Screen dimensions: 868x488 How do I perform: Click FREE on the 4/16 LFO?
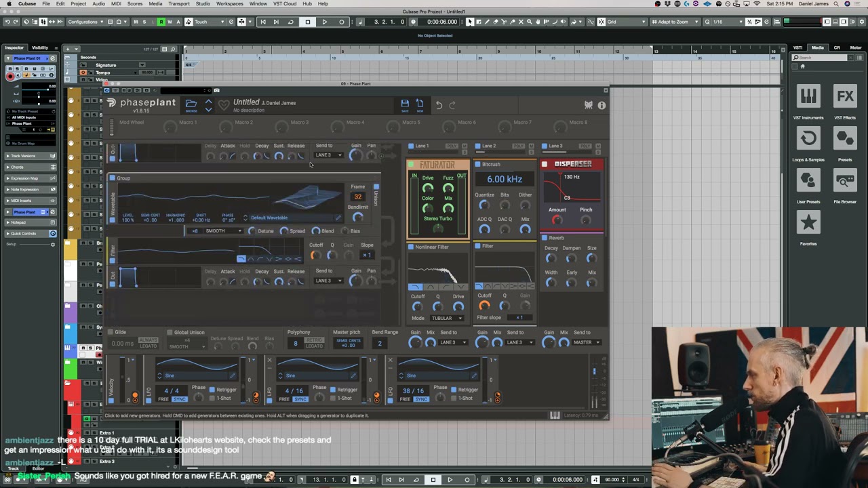point(284,399)
